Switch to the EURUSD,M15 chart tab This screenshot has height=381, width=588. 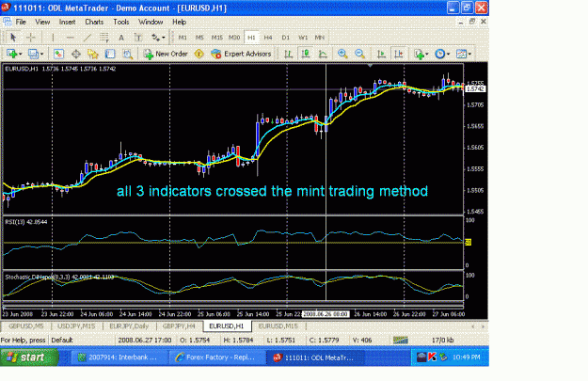(x=278, y=325)
